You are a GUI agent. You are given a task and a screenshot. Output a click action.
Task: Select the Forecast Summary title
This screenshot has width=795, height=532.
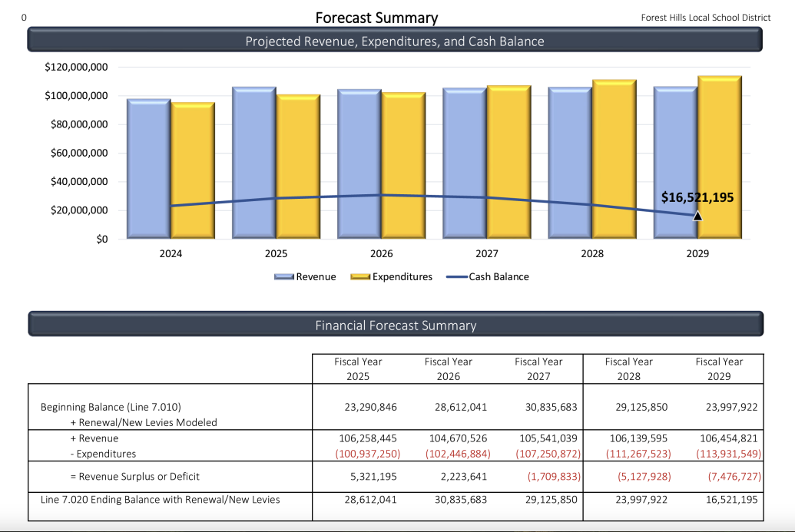[376, 17]
